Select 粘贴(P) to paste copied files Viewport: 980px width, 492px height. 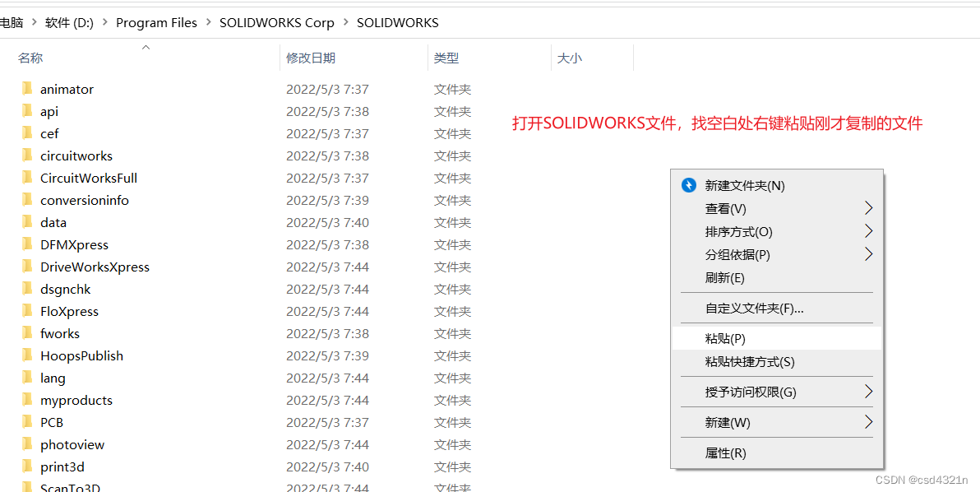[x=776, y=338]
